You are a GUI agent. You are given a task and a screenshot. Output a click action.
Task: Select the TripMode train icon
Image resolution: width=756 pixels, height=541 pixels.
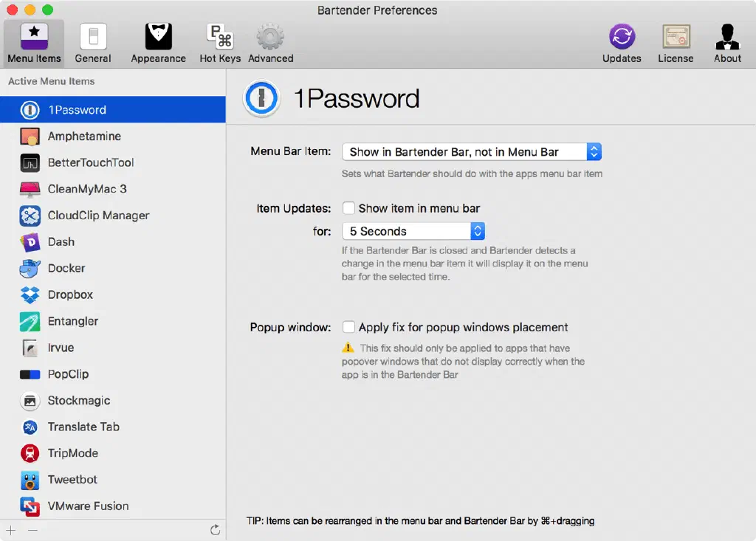[x=30, y=453]
